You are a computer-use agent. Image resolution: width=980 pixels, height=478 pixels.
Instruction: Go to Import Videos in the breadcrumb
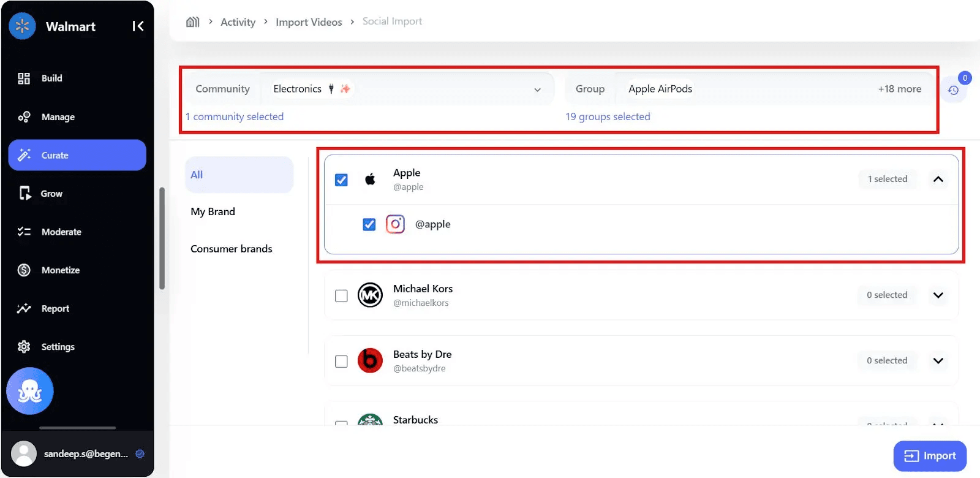click(x=309, y=22)
